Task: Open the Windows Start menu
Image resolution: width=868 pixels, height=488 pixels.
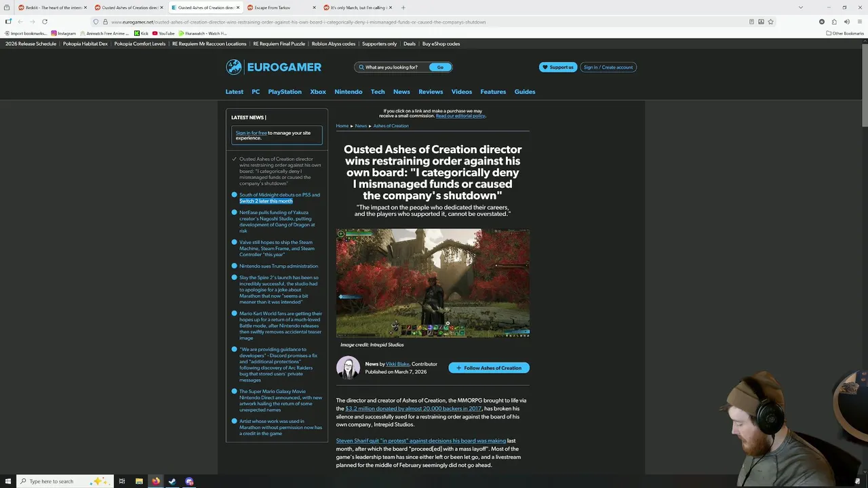Action: (x=7, y=481)
